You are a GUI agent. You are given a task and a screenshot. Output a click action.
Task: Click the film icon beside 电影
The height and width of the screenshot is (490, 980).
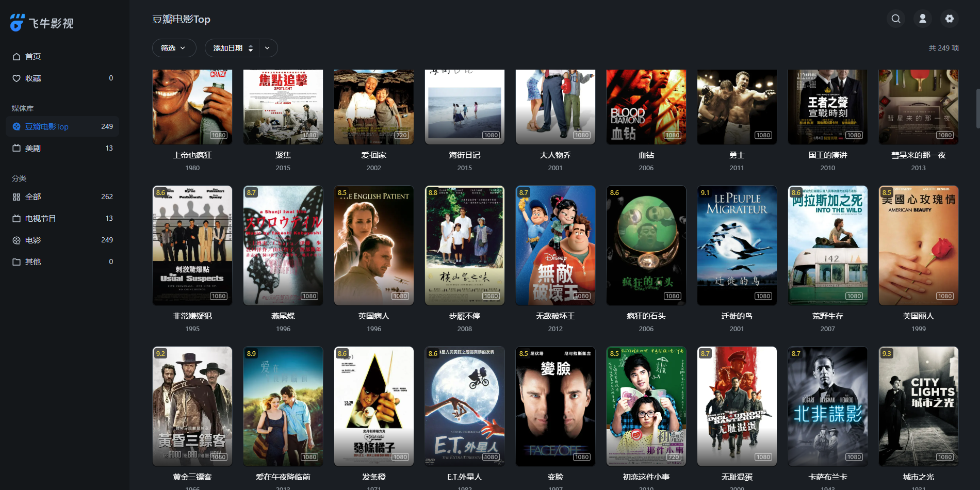click(17, 240)
